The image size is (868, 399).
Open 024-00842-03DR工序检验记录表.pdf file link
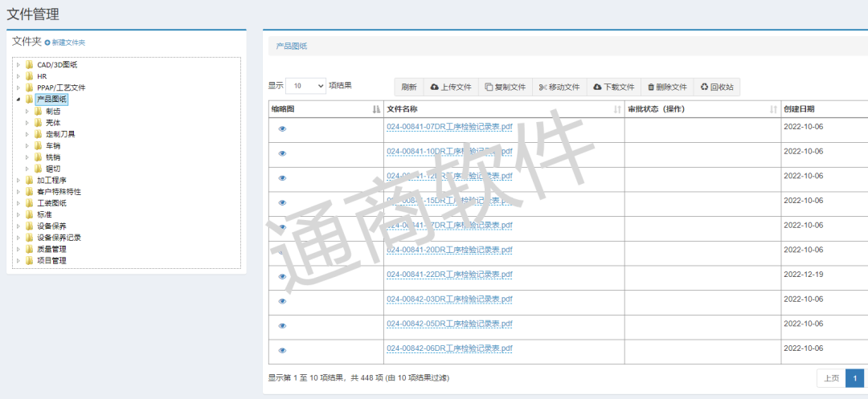[449, 299]
